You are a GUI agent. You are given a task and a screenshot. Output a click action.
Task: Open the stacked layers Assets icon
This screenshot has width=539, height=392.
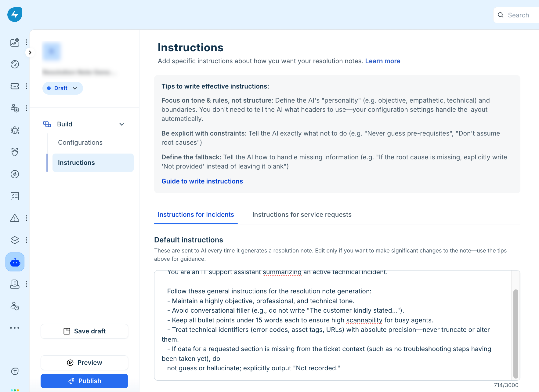[15, 240]
